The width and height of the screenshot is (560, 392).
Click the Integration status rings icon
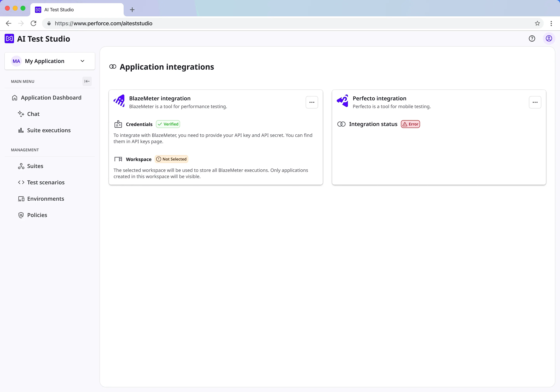coord(341,124)
